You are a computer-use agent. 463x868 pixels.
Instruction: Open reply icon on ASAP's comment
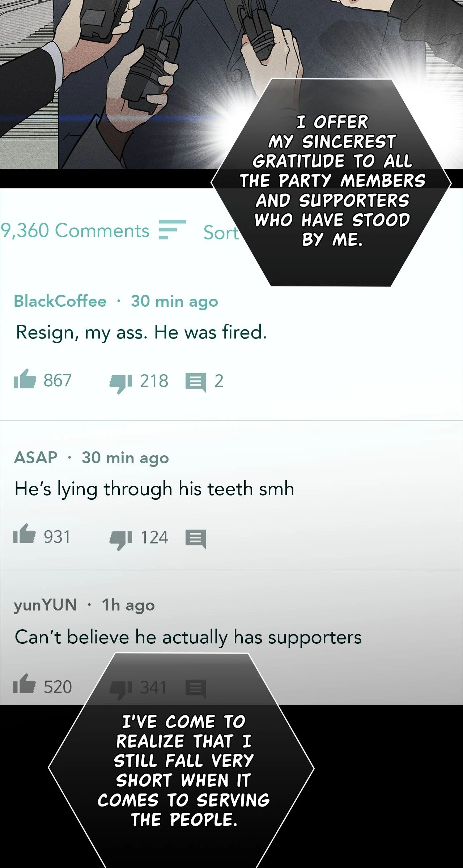196,539
